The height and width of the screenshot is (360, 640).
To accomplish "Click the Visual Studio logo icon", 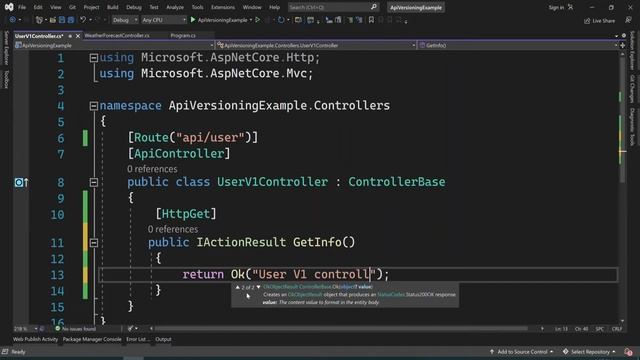I will pyautogui.click(x=9, y=7).
